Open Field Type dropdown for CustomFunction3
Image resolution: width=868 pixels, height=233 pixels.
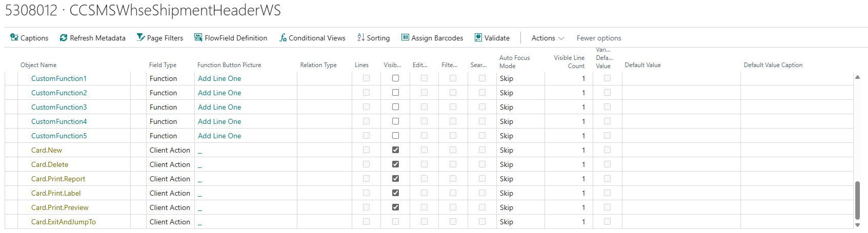[170, 107]
